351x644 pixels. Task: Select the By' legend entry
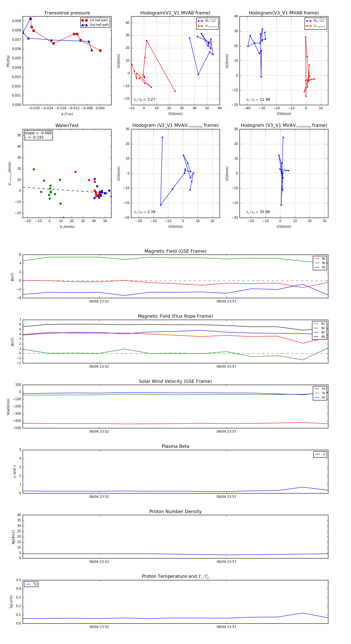pos(320,328)
